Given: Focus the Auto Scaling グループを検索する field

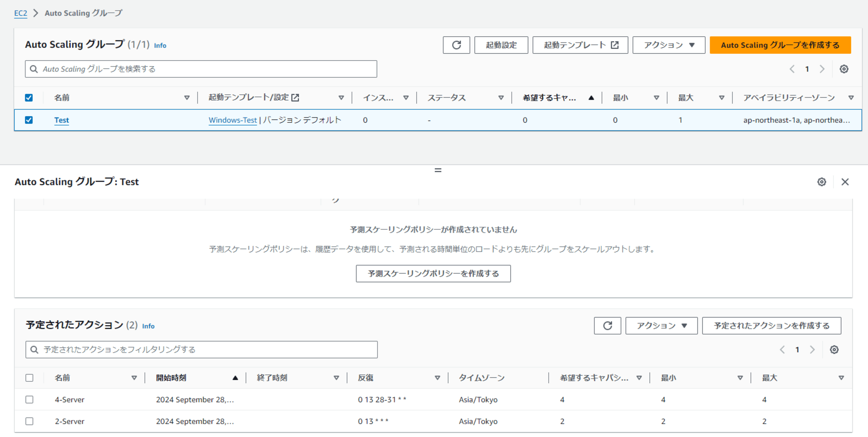Looking at the screenshot, I should (201, 69).
